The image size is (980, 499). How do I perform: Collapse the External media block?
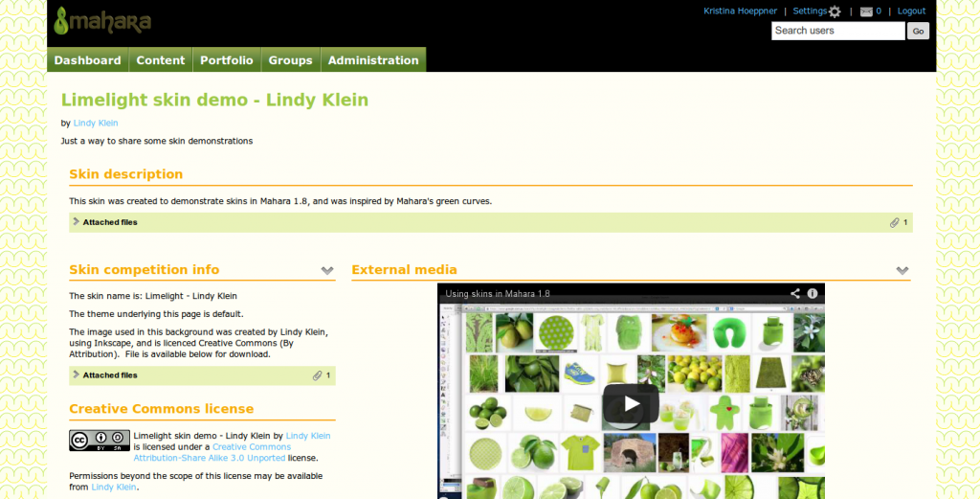(902, 271)
